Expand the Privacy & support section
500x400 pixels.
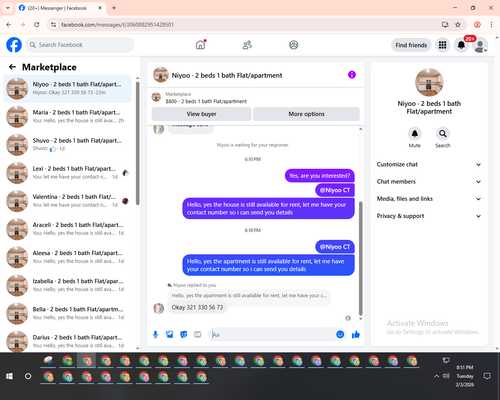click(429, 216)
